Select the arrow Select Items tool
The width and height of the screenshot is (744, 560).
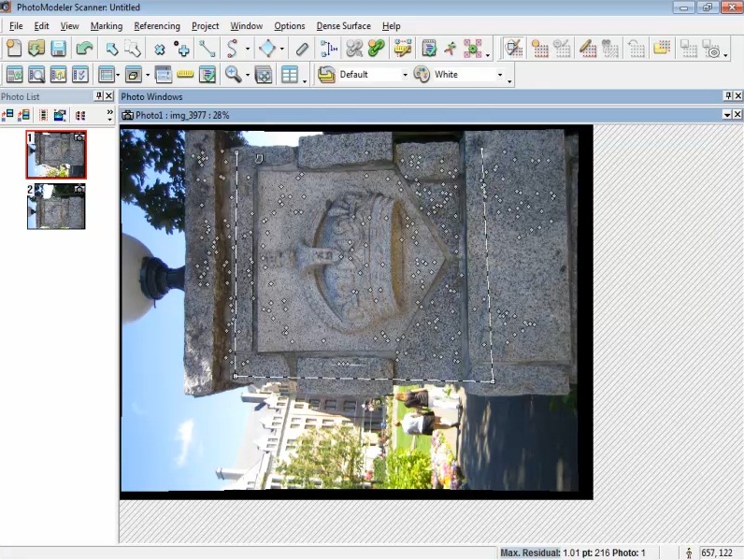pyautogui.click(x=111, y=49)
